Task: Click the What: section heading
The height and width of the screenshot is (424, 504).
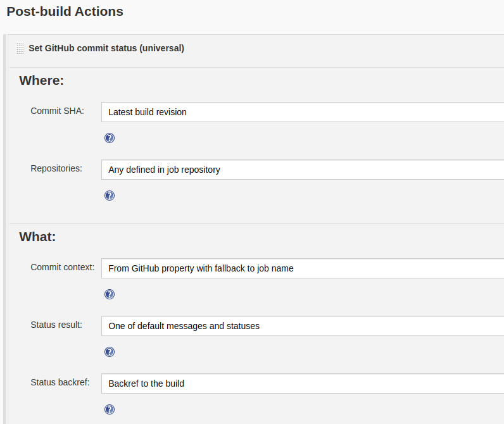Action: tap(37, 237)
